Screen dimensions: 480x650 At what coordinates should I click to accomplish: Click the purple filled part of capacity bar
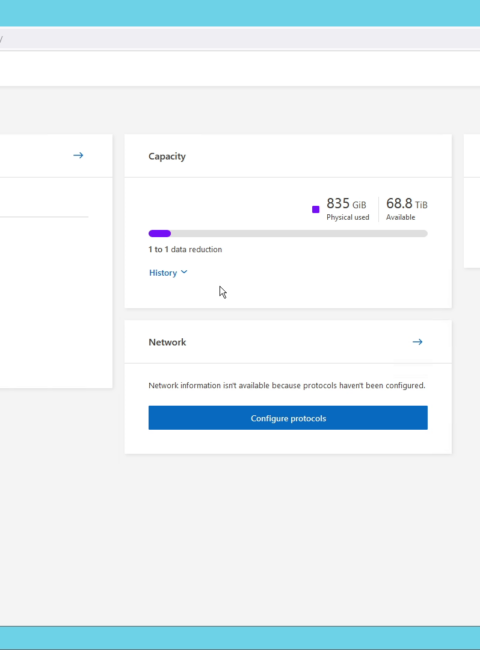coord(160,233)
